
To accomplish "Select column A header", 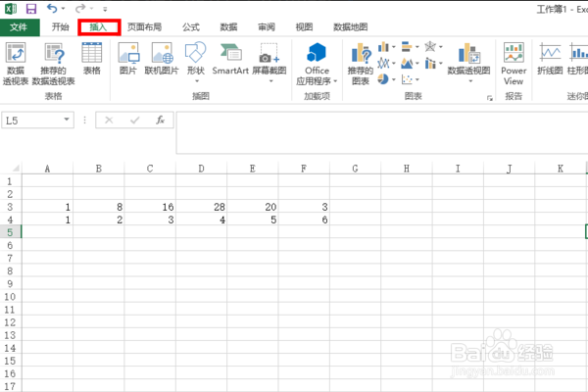I will coord(47,169).
